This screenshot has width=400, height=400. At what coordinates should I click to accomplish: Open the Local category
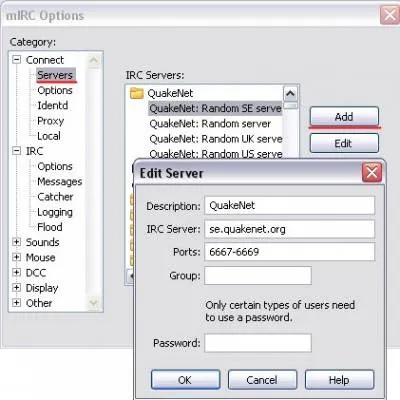(49, 136)
